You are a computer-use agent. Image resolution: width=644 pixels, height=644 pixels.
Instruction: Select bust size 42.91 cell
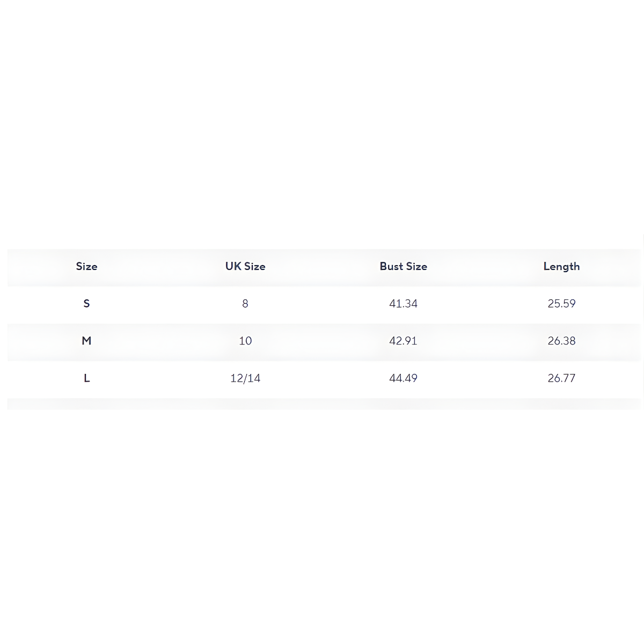click(403, 341)
